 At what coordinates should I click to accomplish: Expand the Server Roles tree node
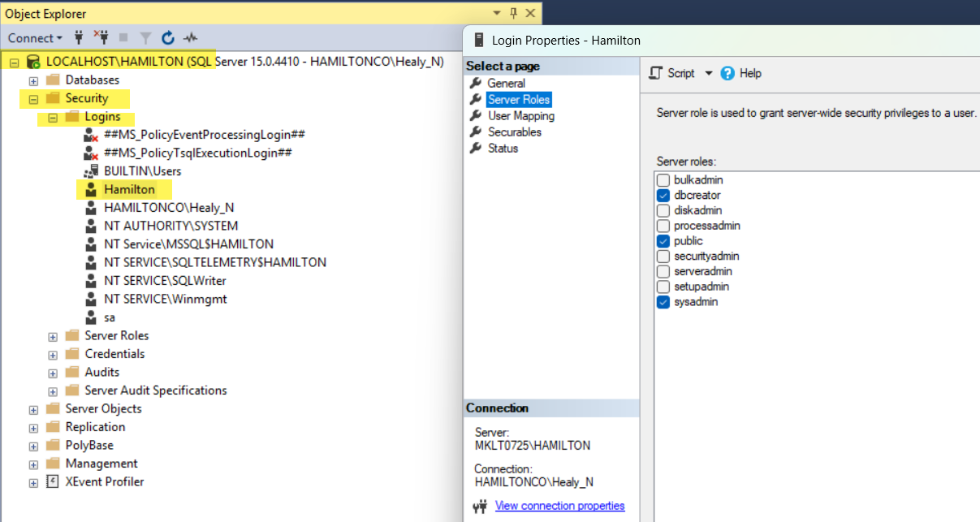[53, 336]
